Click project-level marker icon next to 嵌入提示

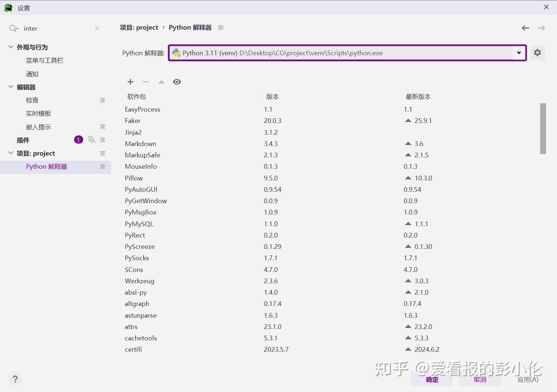coord(103,127)
